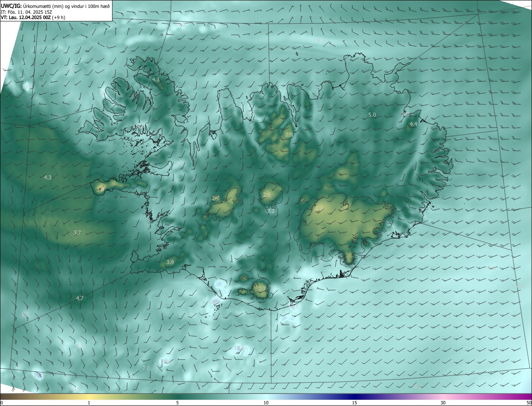
Task: Click the title 'Úrkomumætti (mm) og vindur í 100m hæð'
Action: [x=66, y=6]
